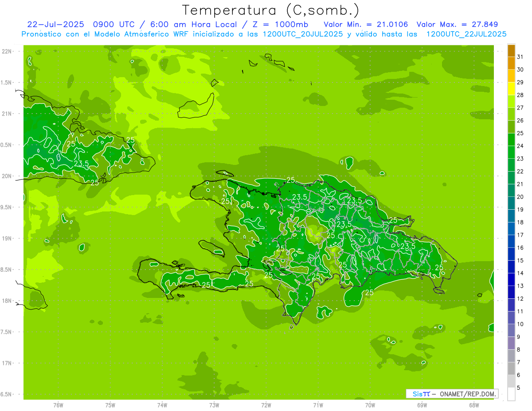Click the "0.5N" latitude axis label
This screenshot has height=411, width=532.
click(7, 145)
